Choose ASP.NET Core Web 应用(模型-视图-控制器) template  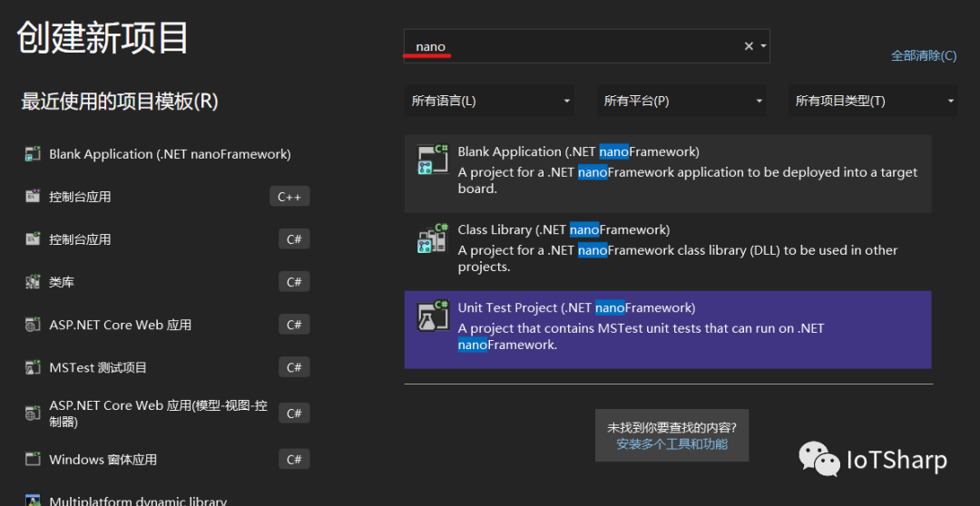[168, 414]
